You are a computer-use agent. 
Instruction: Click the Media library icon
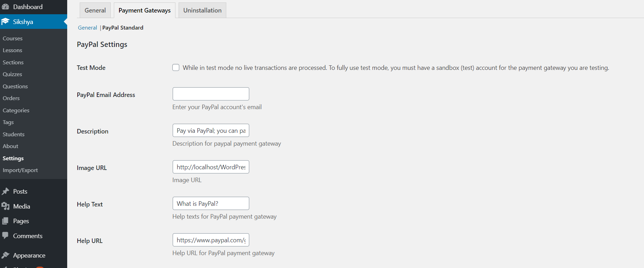coord(5,206)
